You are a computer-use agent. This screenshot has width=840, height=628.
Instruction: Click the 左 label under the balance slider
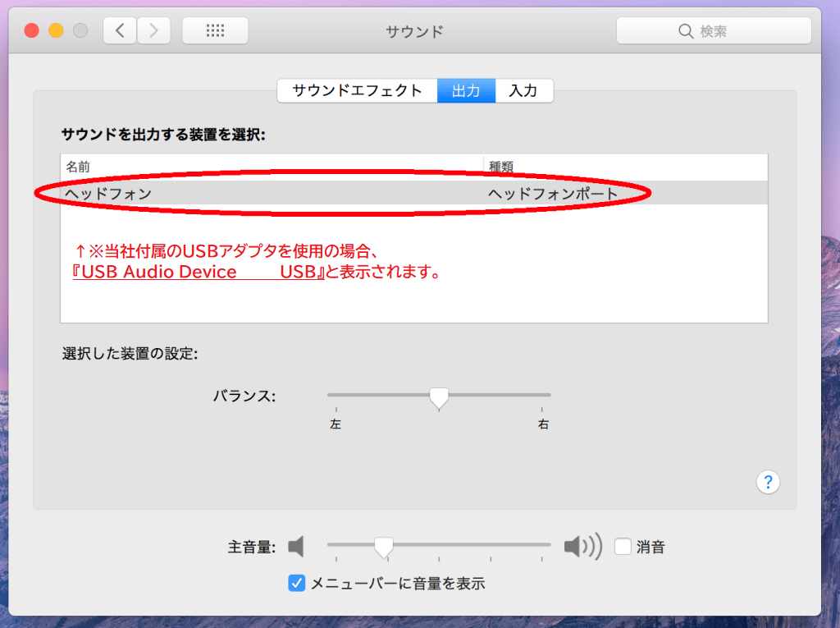[x=336, y=424]
